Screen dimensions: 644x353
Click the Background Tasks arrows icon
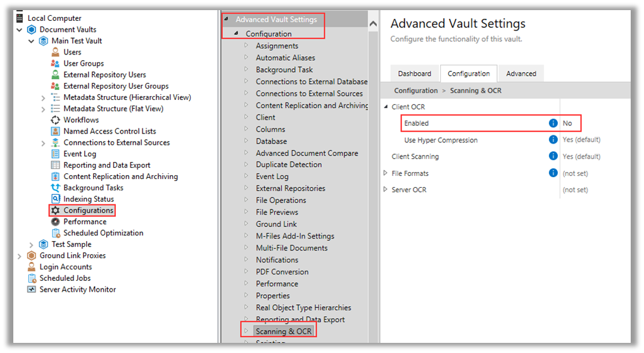pos(55,188)
